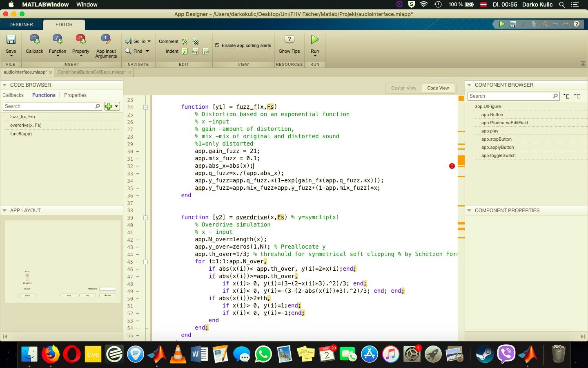The image size is (588, 368).
Task: Click the Comment percent icon
Action: tap(185, 41)
